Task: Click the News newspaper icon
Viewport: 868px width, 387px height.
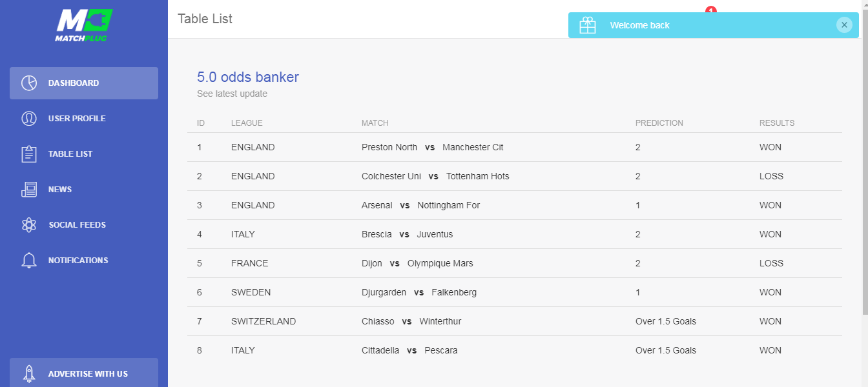Action: tap(29, 190)
